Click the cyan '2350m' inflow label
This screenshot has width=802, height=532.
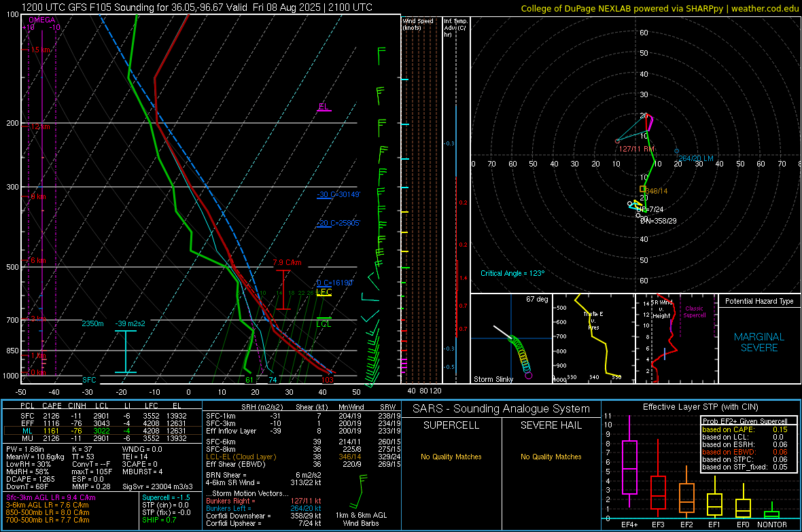(92, 323)
